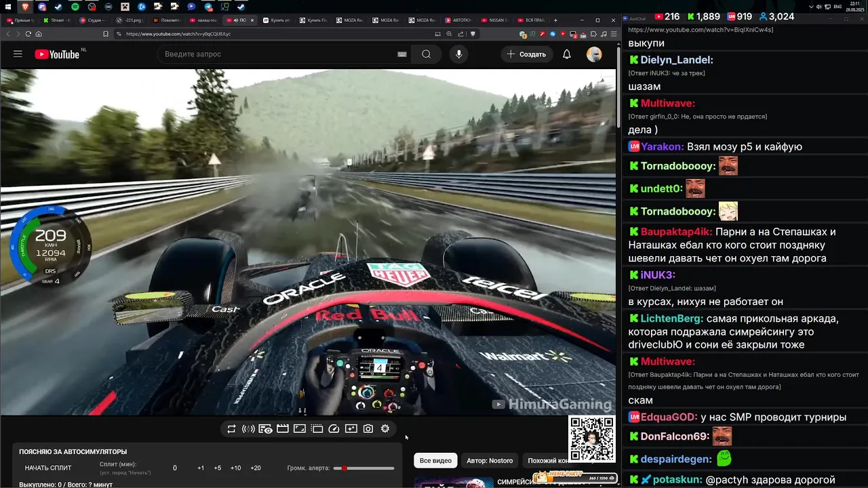Image resolution: width=868 pixels, height=488 pixels.
Task: Click the clapperboard cinema mode icon
Action: (283, 429)
